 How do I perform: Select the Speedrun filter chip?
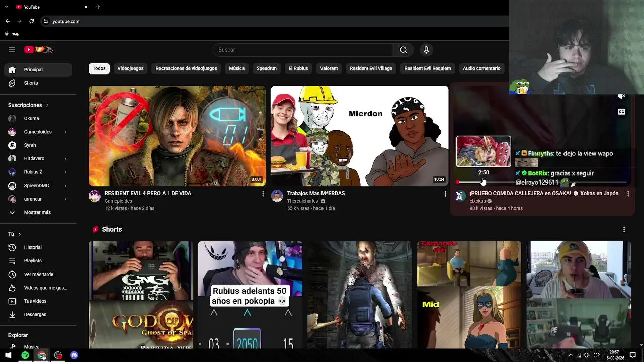click(x=267, y=68)
